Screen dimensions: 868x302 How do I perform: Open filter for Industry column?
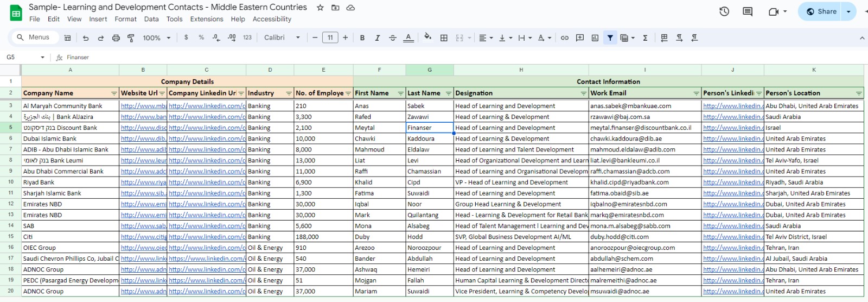(289, 93)
